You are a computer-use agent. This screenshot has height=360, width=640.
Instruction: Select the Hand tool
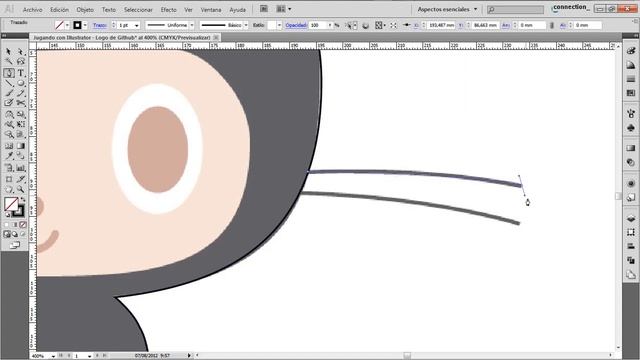9,189
